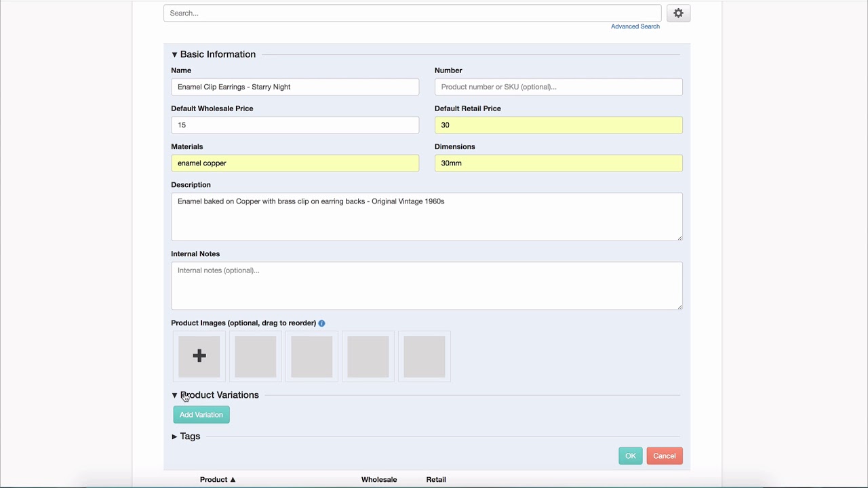Screen dimensions: 868x488
Task: Click the product Name field
Action: coord(295,87)
